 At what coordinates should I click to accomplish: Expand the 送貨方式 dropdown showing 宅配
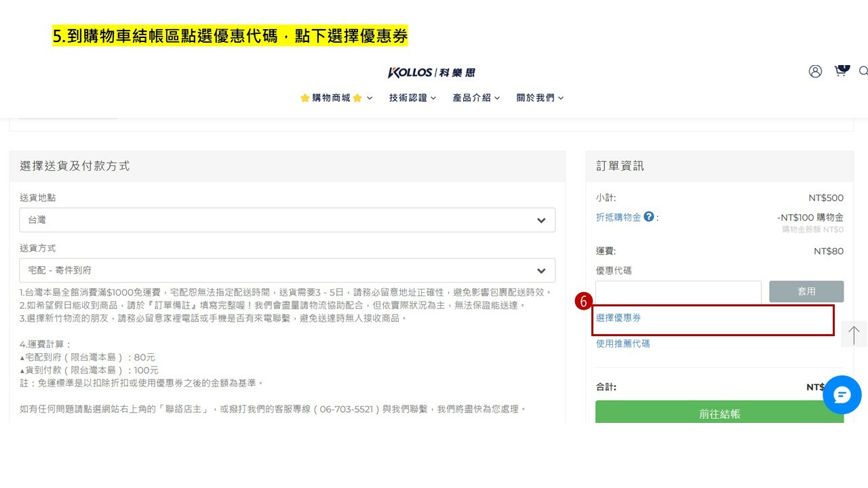pos(287,270)
